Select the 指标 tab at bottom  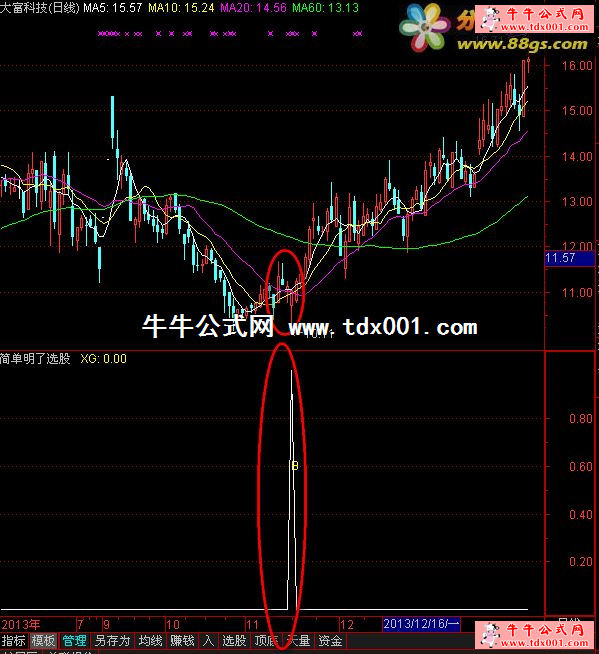(14, 640)
